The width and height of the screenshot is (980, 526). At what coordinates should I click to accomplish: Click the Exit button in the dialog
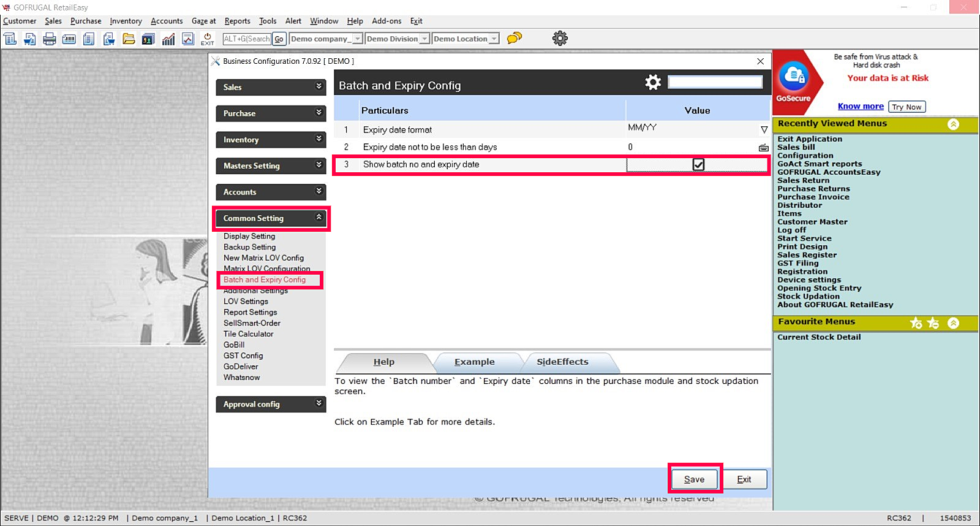[x=744, y=479]
